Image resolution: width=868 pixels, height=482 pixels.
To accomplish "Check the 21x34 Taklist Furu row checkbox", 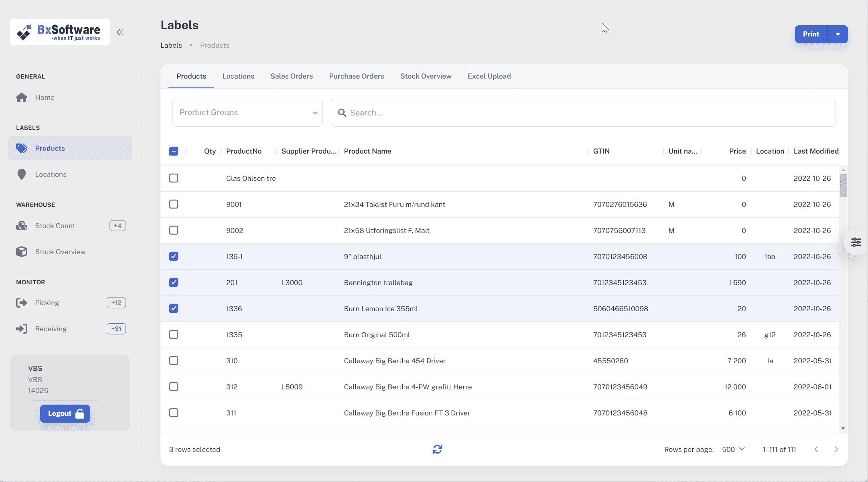I will tap(174, 204).
